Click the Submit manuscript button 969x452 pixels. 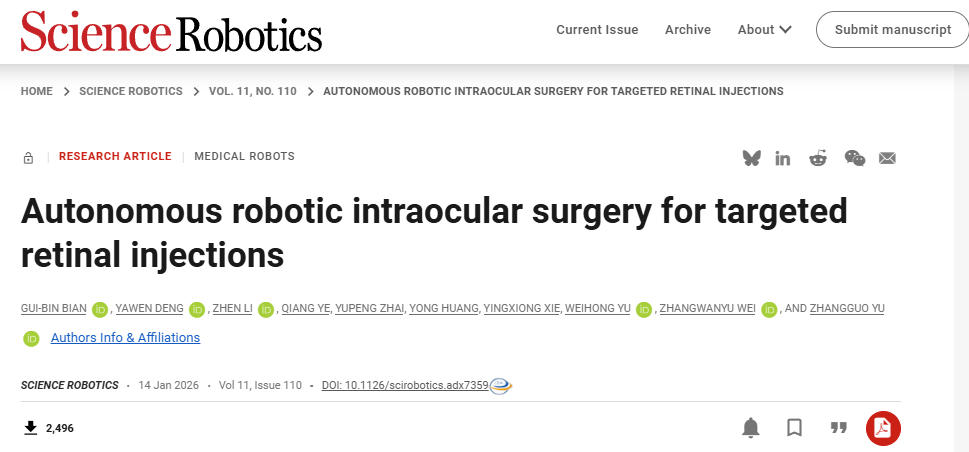892,30
